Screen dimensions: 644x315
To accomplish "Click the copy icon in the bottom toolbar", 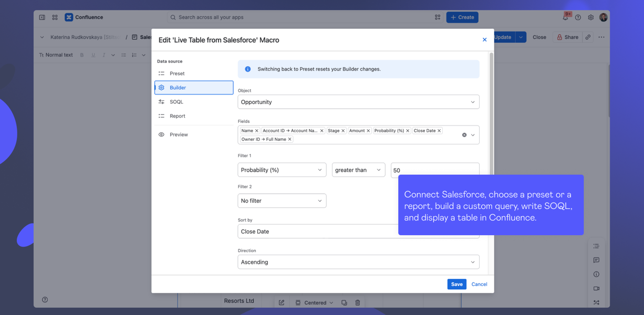I will 344,303.
